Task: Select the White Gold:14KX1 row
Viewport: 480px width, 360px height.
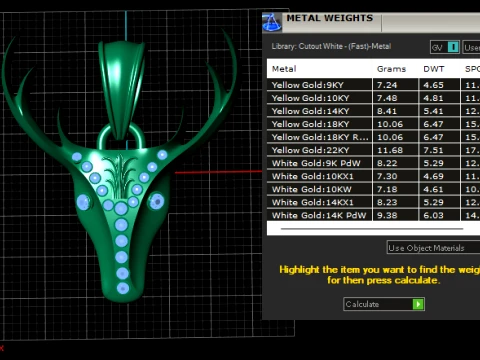Action: 373,202
